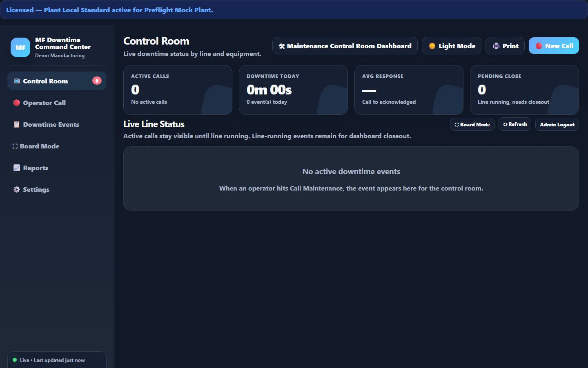The image size is (588, 368).
Task: Open Settings from the sidebar
Action: pyautogui.click(x=57, y=189)
